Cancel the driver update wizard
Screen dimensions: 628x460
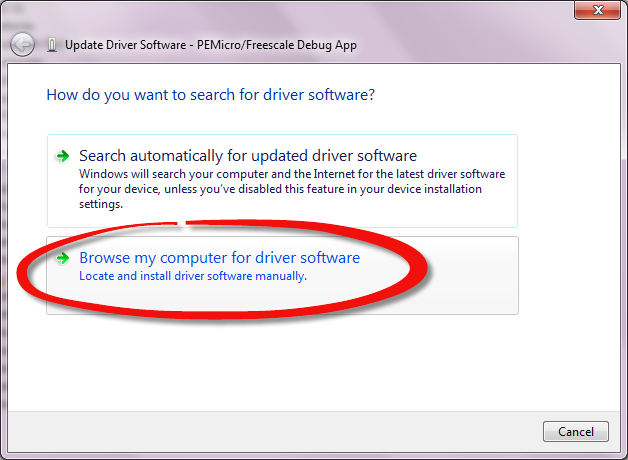(x=576, y=432)
